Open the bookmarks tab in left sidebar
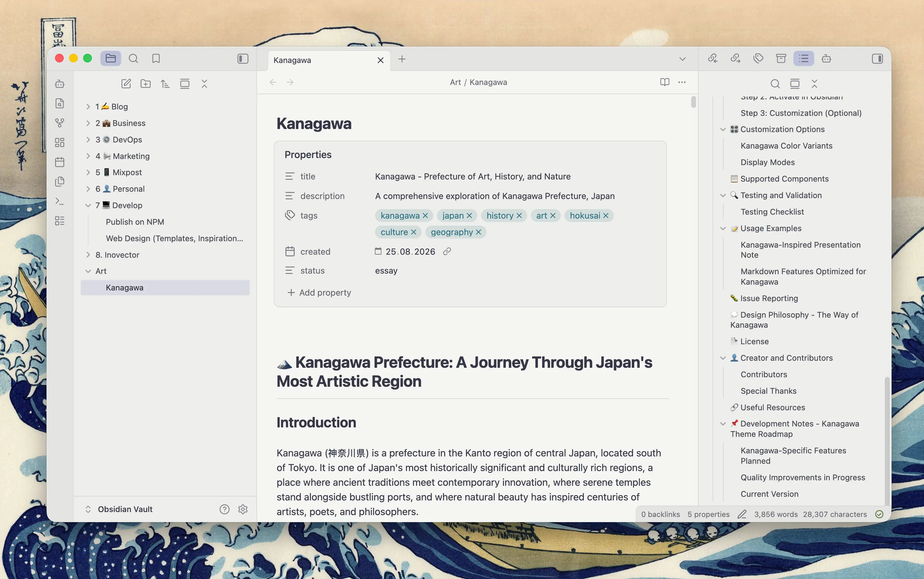924x579 pixels. (x=156, y=59)
